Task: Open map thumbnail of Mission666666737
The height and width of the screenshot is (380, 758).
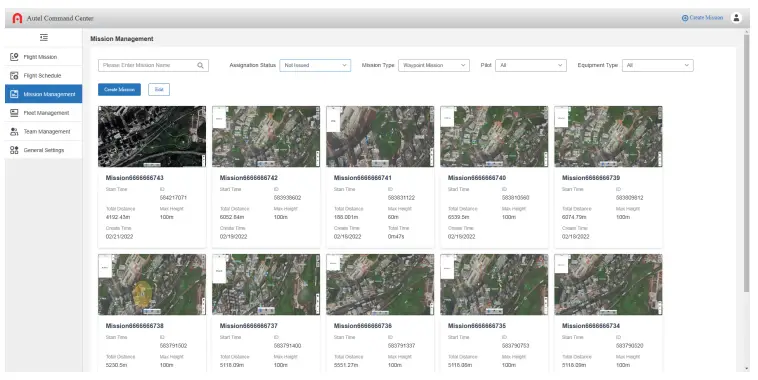Action: coord(266,285)
